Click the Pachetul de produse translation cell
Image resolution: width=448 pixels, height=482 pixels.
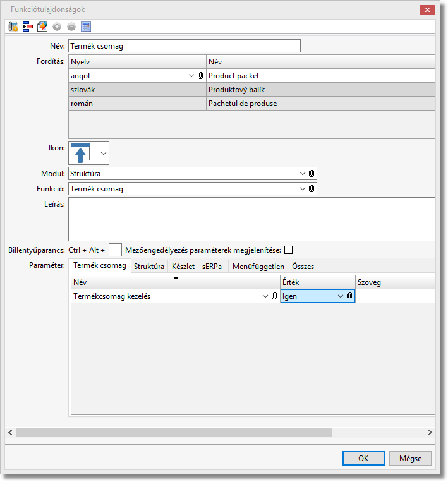[x=321, y=104]
